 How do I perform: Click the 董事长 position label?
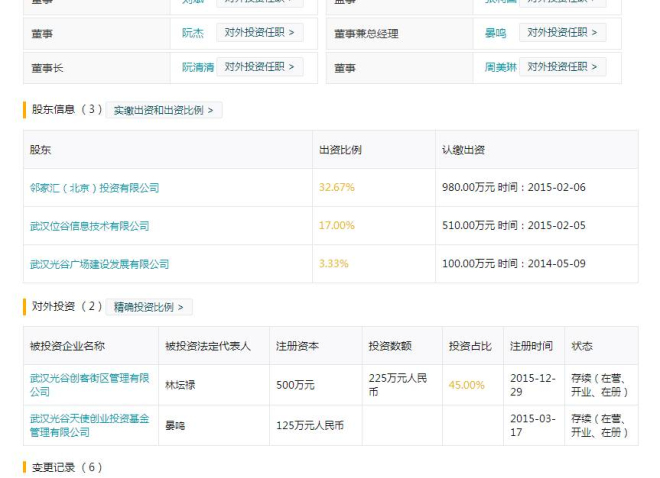[x=47, y=68]
